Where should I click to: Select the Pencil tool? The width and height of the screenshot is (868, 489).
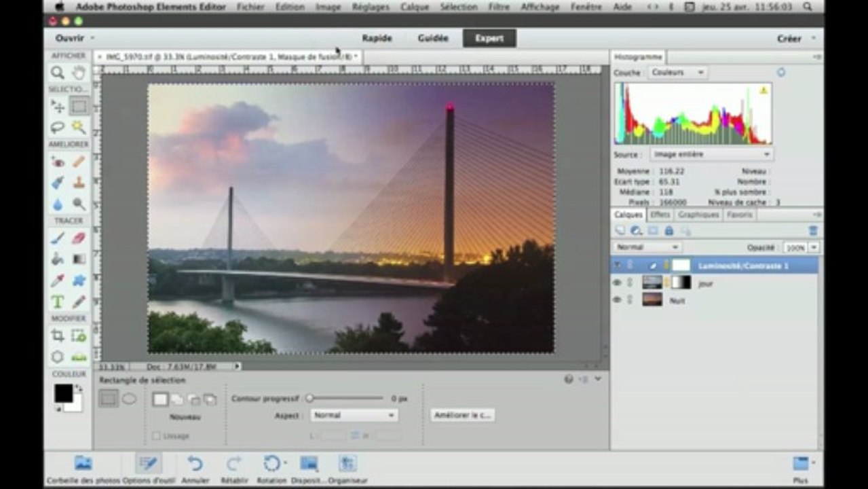pyautogui.click(x=79, y=301)
